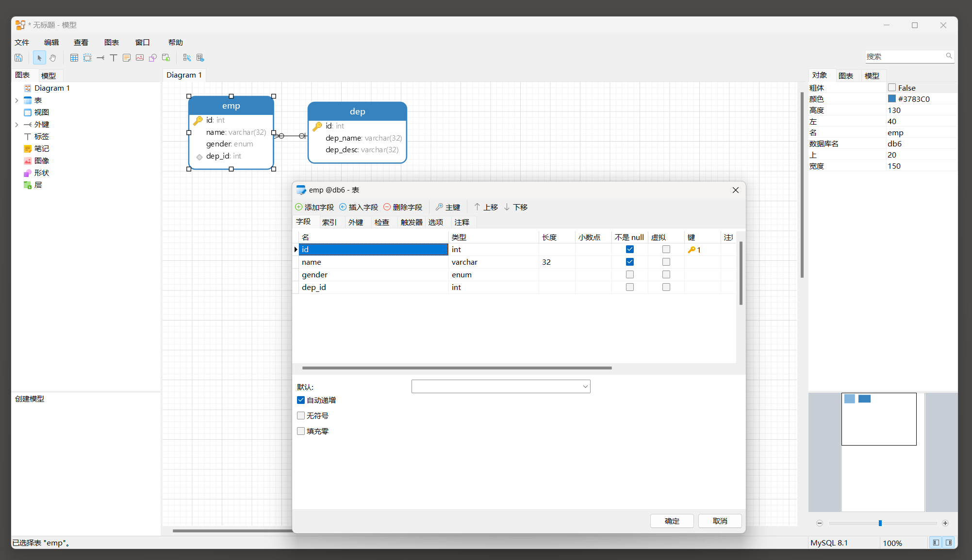The height and width of the screenshot is (560, 972).
Task: Open the 编辑 menu
Action: 51,42
